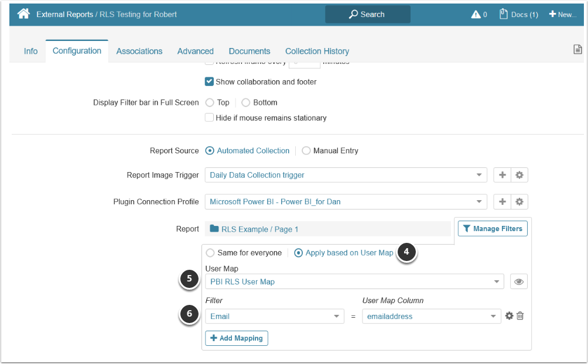Uncheck Show collaboration and footer
The height and width of the screenshot is (364, 588).
(x=210, y=82)
